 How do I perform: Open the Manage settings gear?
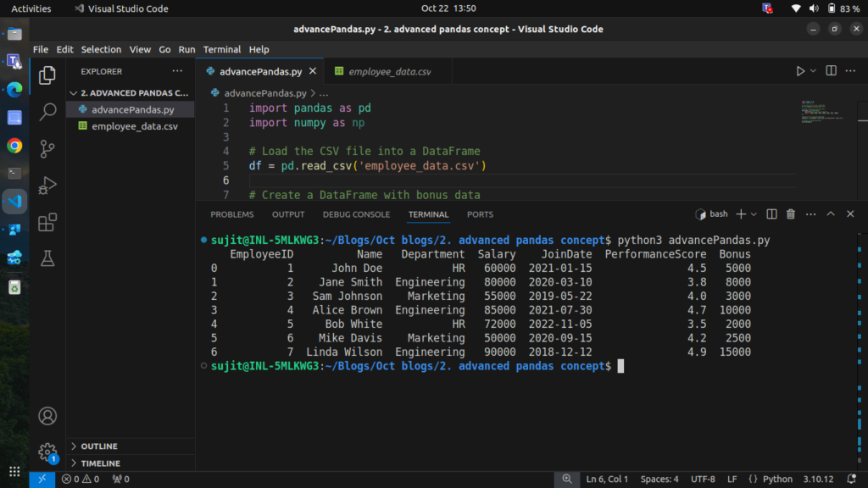(48, 452)
